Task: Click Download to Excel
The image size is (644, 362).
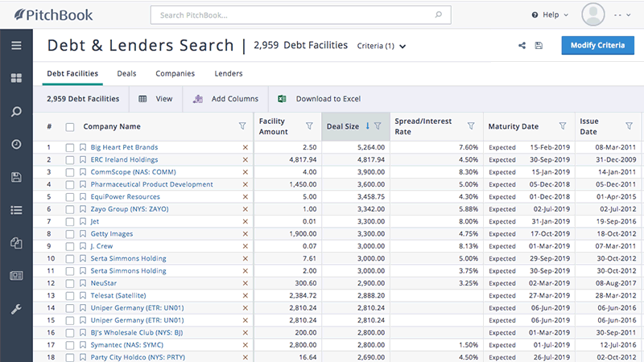Action: point(320,99)
